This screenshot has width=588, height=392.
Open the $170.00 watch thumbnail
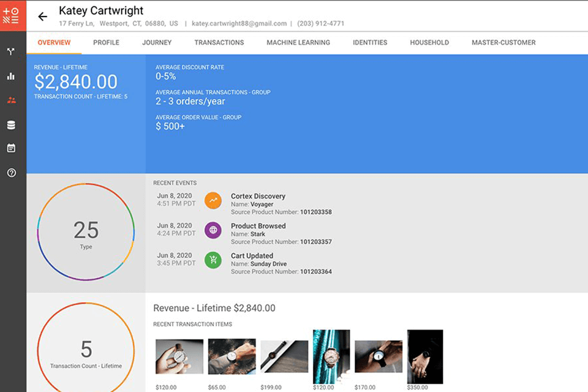click(379, 356)
